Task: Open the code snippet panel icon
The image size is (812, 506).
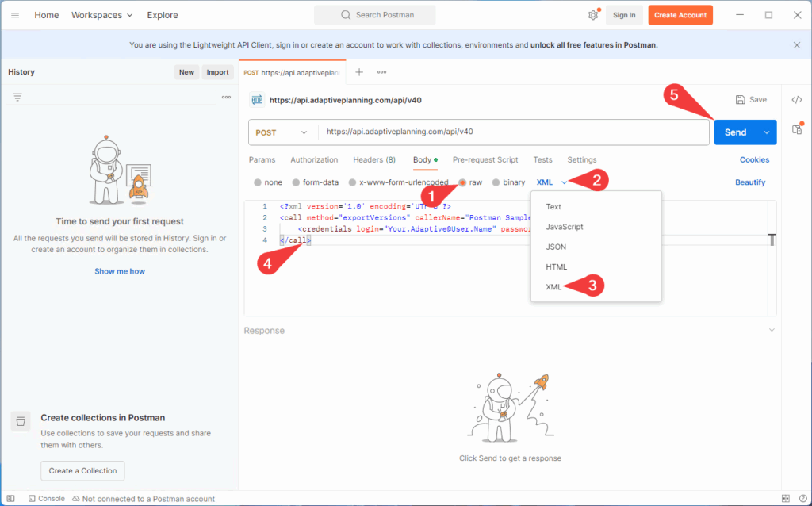Action: [x=797, y=99]
